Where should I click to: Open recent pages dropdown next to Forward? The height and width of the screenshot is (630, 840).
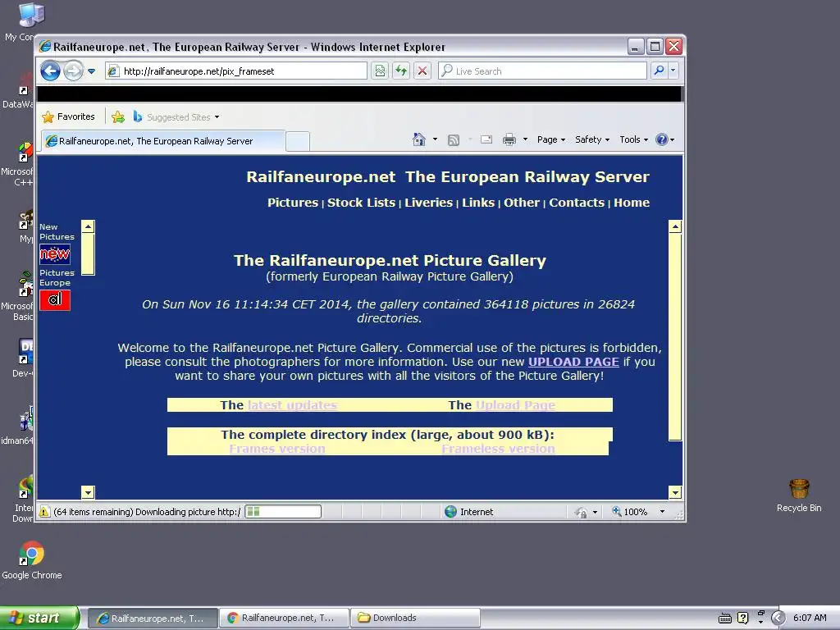92,71
